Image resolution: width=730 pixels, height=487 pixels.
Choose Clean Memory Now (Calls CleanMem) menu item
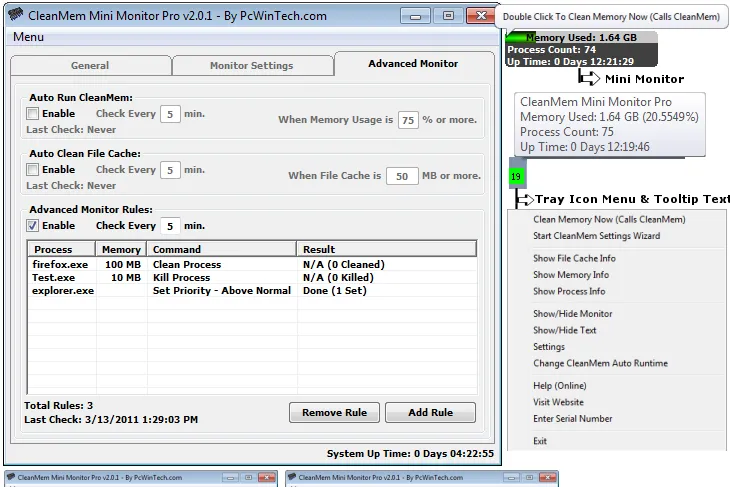(609, 219)
